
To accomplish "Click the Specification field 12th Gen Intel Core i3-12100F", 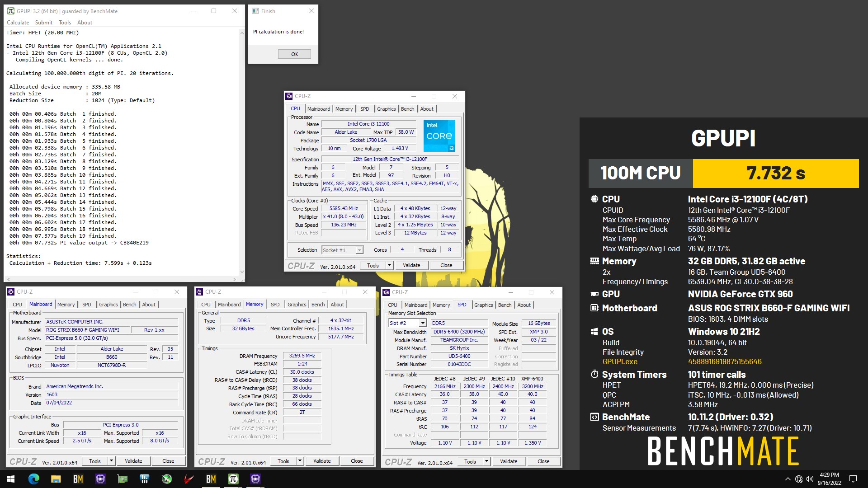I will [x=390, y=160].
